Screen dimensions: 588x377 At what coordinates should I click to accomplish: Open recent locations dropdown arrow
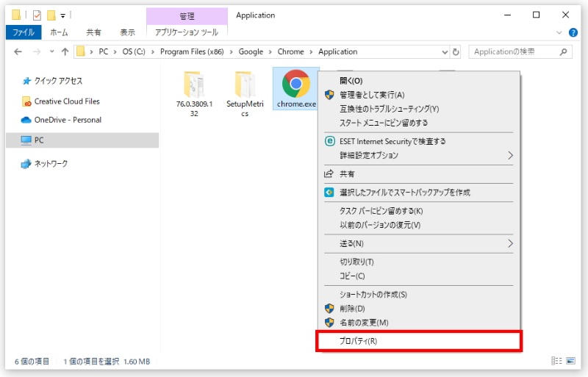(x=51, y=52)
